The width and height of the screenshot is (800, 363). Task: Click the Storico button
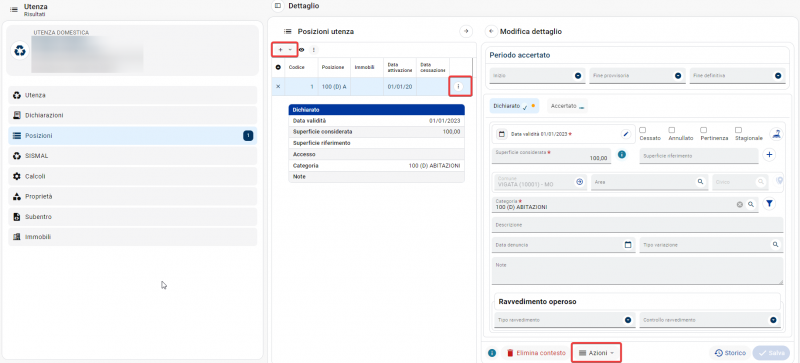coord(730,353)
